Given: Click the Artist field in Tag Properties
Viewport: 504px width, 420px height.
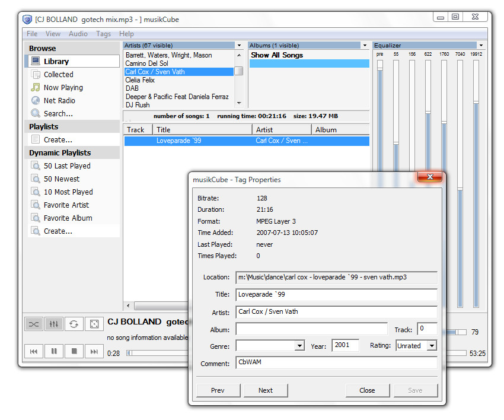Looking at the screenshot, I should click(x=336, y=311).
